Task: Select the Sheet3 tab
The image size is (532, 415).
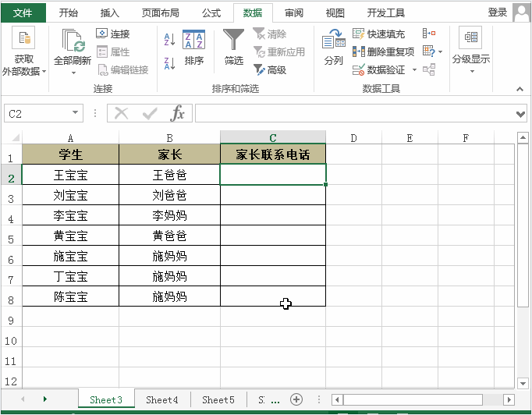Action: click(x=106, y=399)
